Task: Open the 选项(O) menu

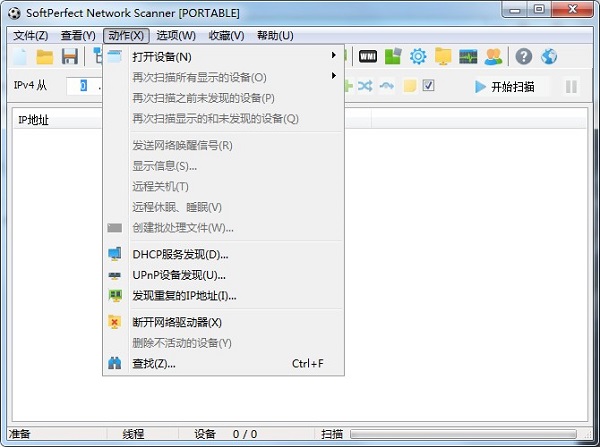Action: pyautogui.click(x=175, y=35)
